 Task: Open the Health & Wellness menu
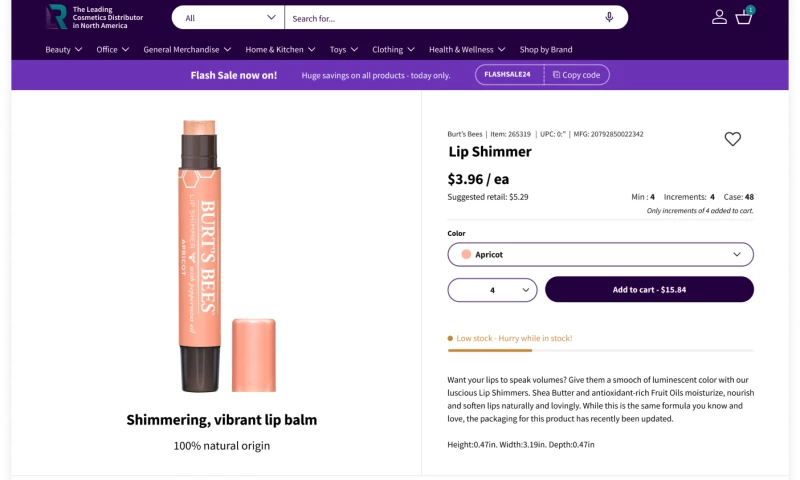click(467, 49)
